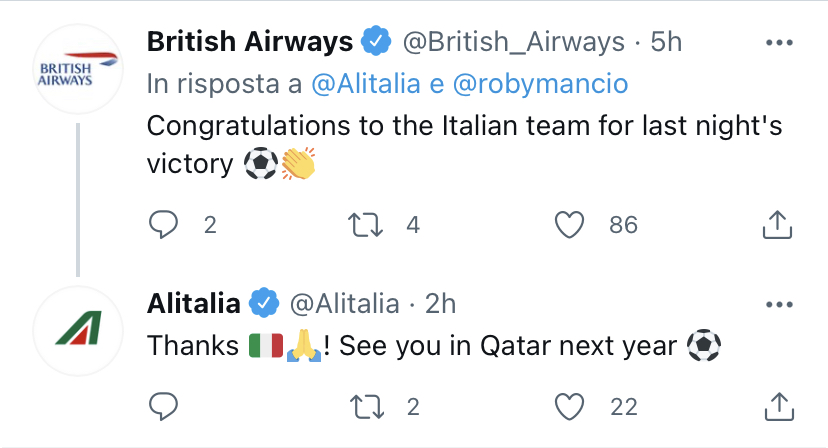This screenshot has width=828, height=448.
Task: Open British Airways display name
Action: click(250, 42)
